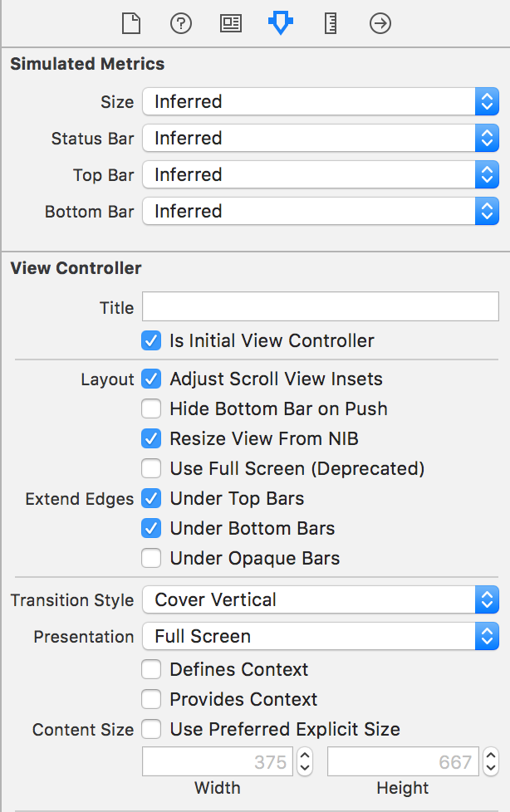Open the Quick Help inspector
510x812 pixels.
coord(181,23)
